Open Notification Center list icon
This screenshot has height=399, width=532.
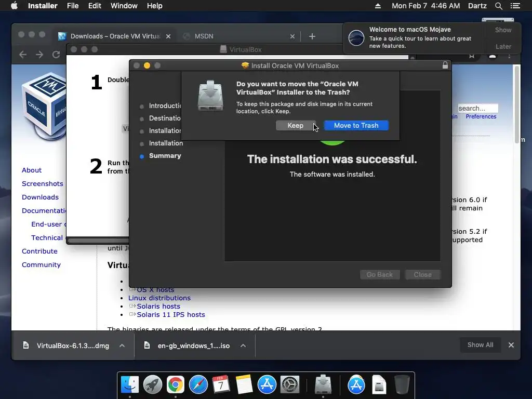515,6
